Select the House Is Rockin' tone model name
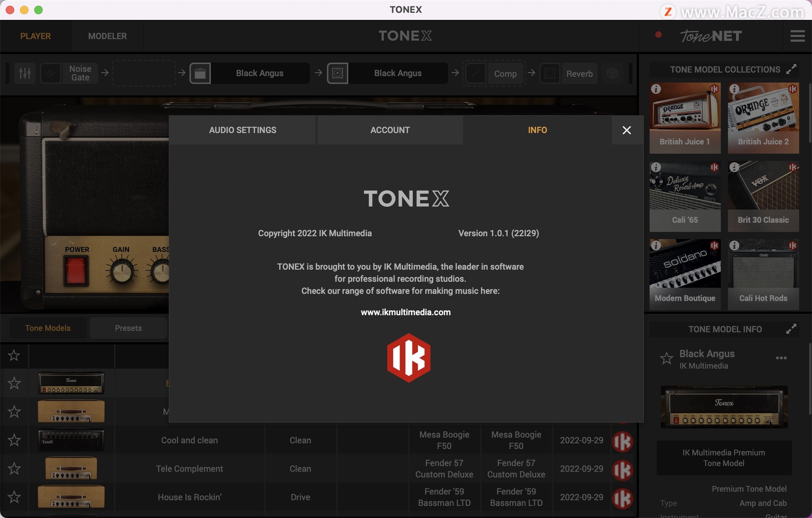812x518 pixels. pyautogui.click(x=189, y=497)
